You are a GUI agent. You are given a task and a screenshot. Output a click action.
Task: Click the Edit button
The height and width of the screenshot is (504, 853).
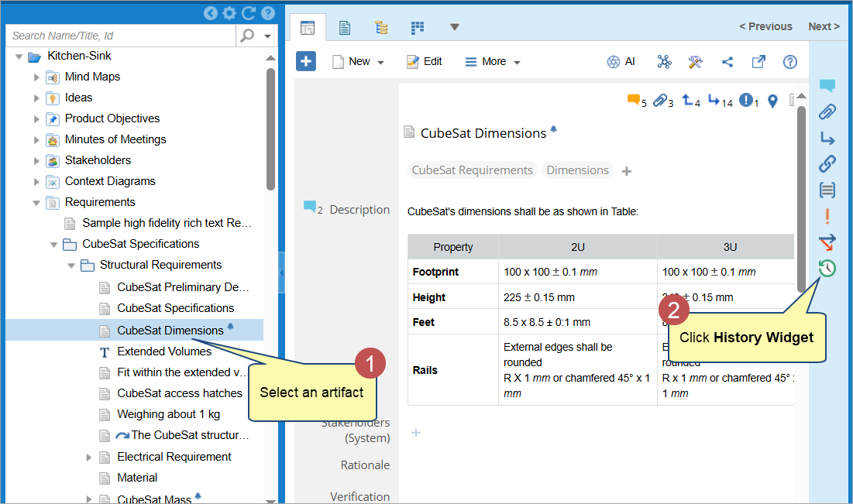click(424, 62)
